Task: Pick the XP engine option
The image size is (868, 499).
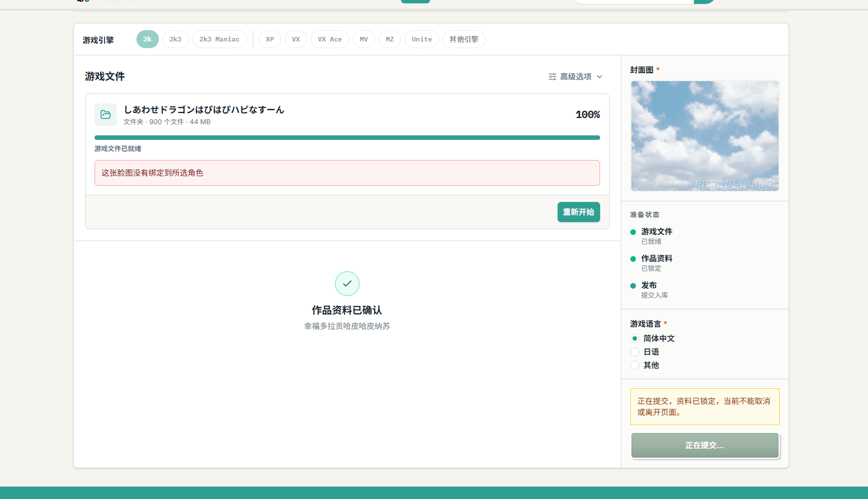Action: pos(270,39)
